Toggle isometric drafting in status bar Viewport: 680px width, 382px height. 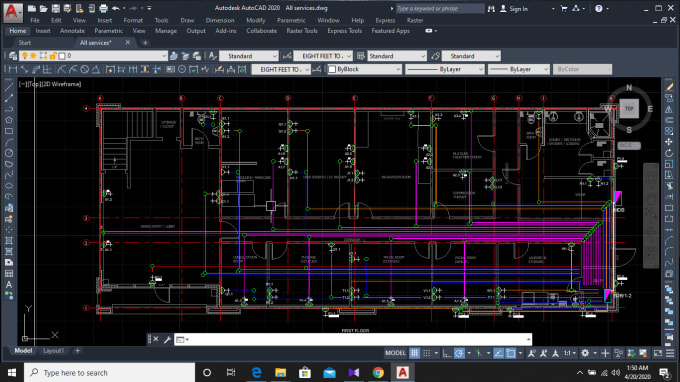tap(479, 353)
